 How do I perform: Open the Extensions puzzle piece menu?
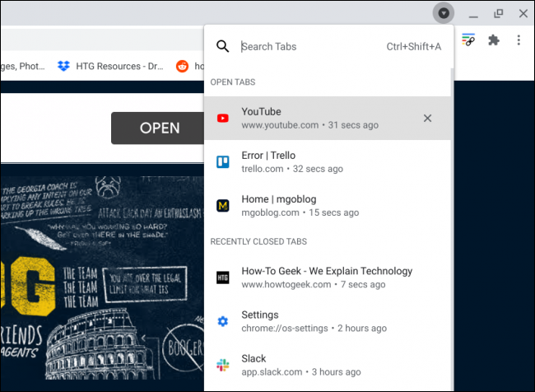coord(494,40)
